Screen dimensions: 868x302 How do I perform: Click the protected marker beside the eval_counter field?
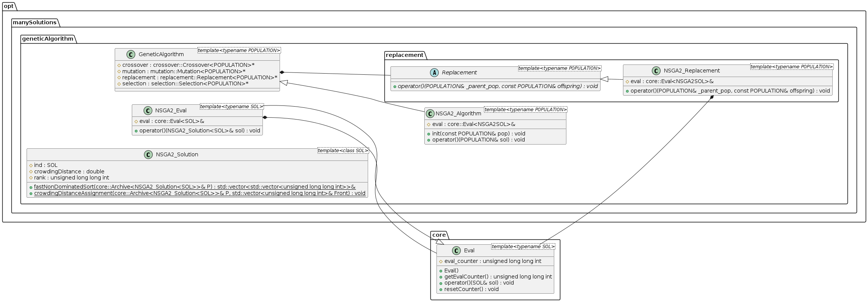point(441,261)
